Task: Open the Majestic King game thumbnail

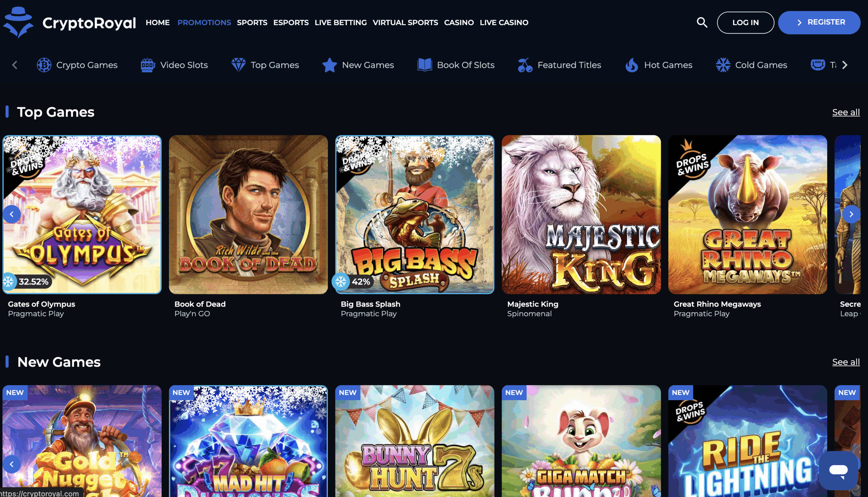Action: tap(581, 214)
